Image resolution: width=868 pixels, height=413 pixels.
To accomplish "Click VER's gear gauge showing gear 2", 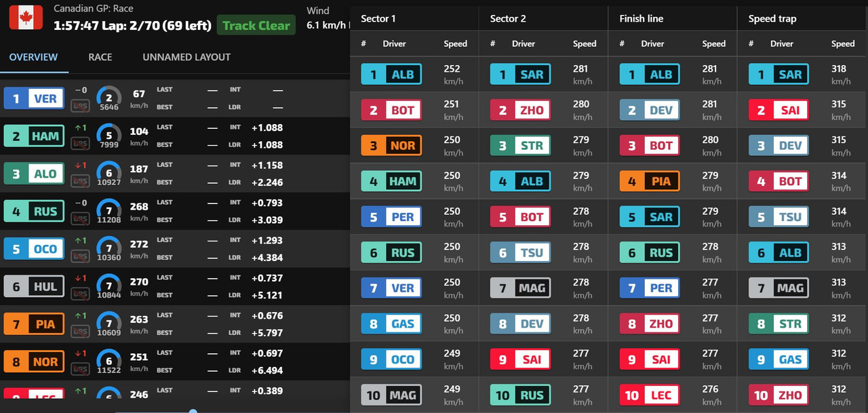I will (108, 98).
